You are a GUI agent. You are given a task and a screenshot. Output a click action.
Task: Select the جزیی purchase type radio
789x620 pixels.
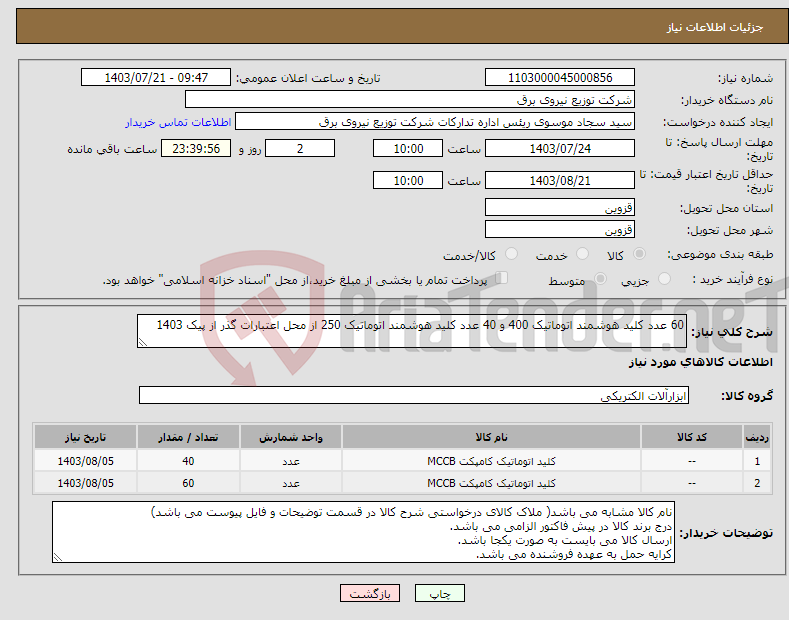tap(664, 279)
